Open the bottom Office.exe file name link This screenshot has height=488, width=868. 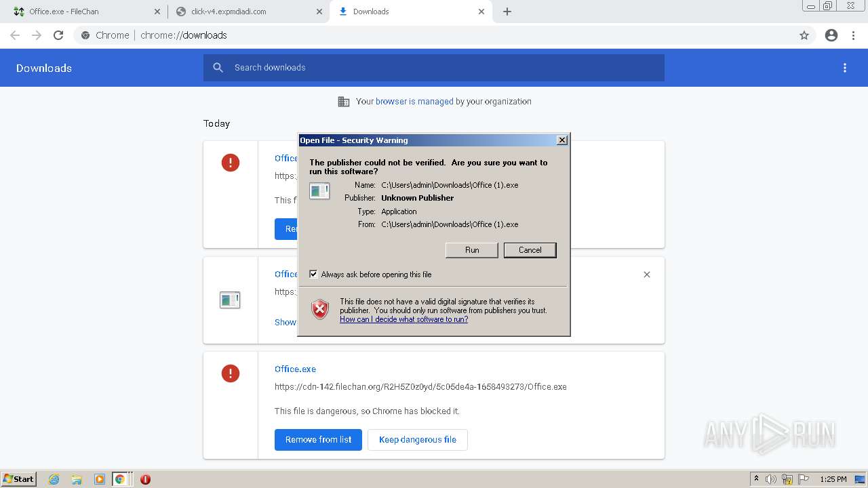coord(295,369)
